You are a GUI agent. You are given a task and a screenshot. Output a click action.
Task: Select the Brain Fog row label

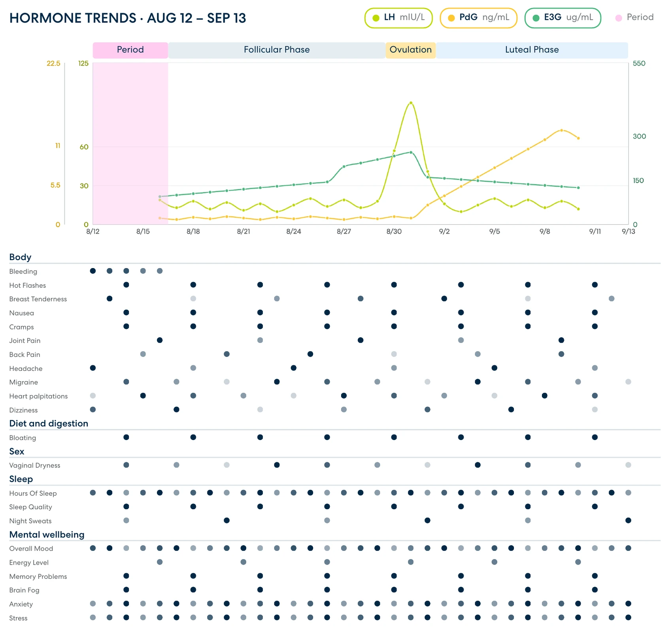[24, 590]
